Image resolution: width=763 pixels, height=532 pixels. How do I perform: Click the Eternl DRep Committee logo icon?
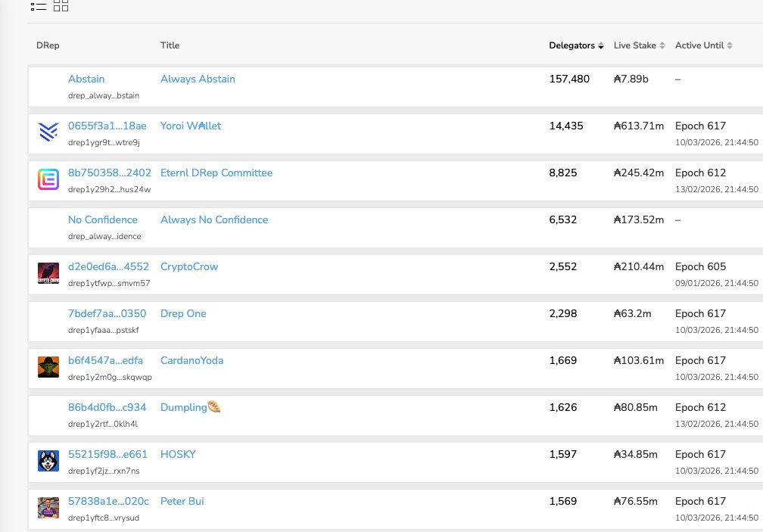[x=48, y=179]
